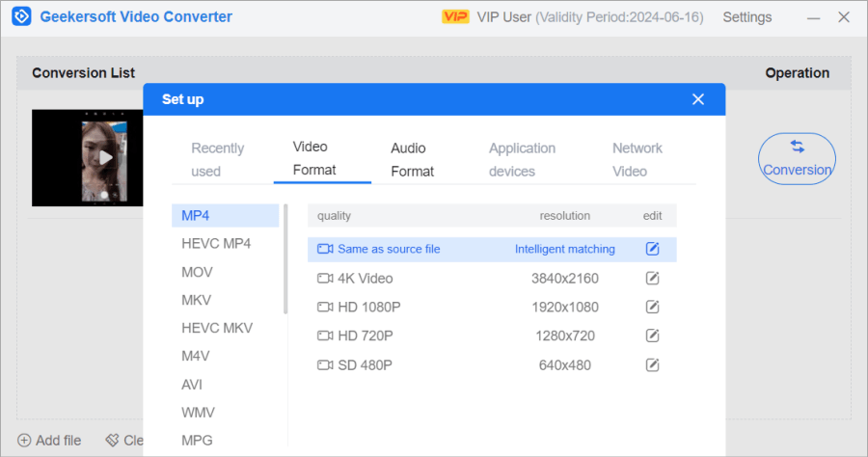Select WMV format
This screenshot has height=457, width=868.
tap(198, 413)
